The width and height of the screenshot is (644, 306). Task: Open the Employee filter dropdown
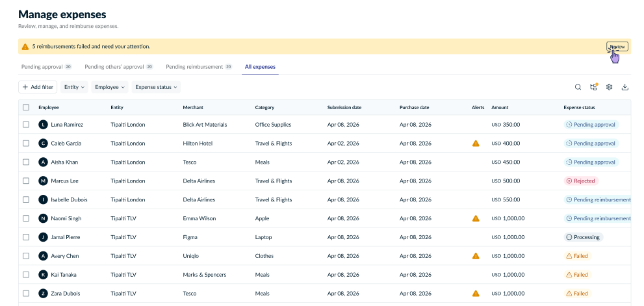(110, 87)
